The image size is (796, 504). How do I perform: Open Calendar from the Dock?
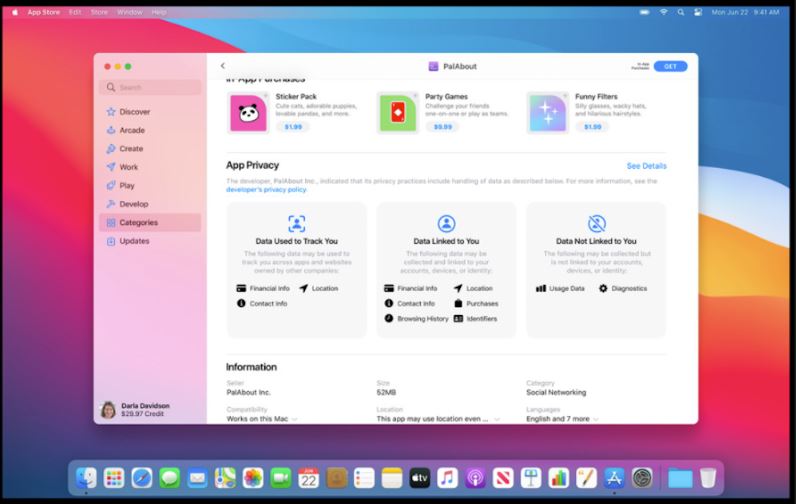tap(308, 478)
